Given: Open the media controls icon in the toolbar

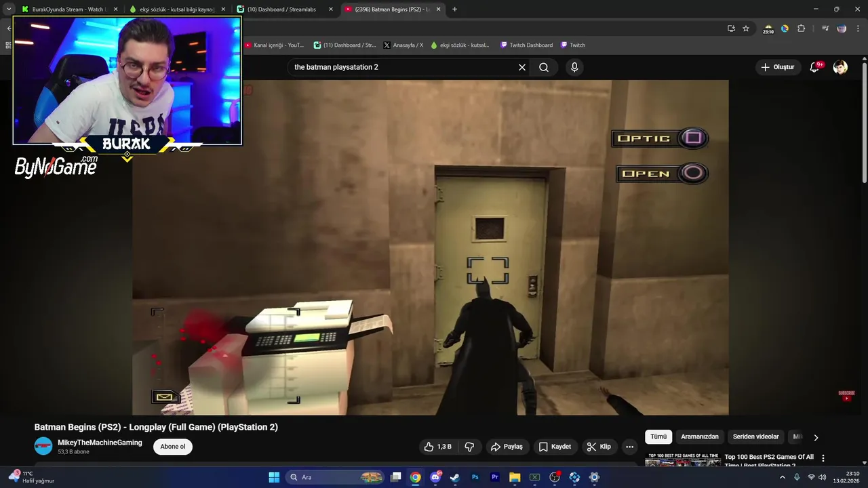Looking at the screenshot, I should coord(825,28).
